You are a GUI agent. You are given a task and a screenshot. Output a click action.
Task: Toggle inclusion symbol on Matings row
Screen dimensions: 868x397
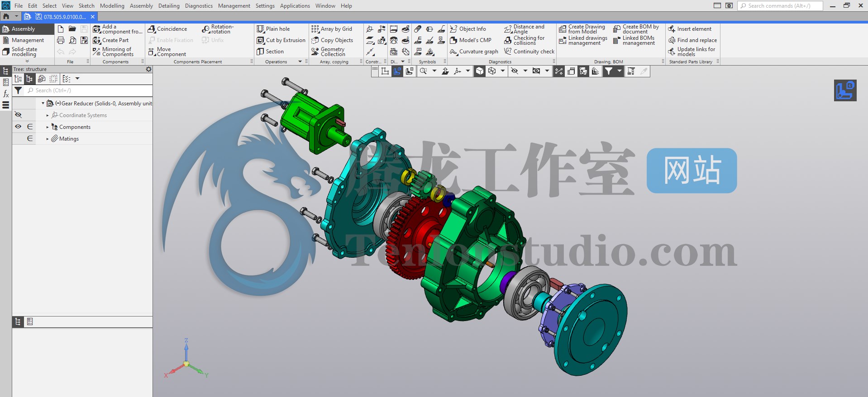pos(30,138)
